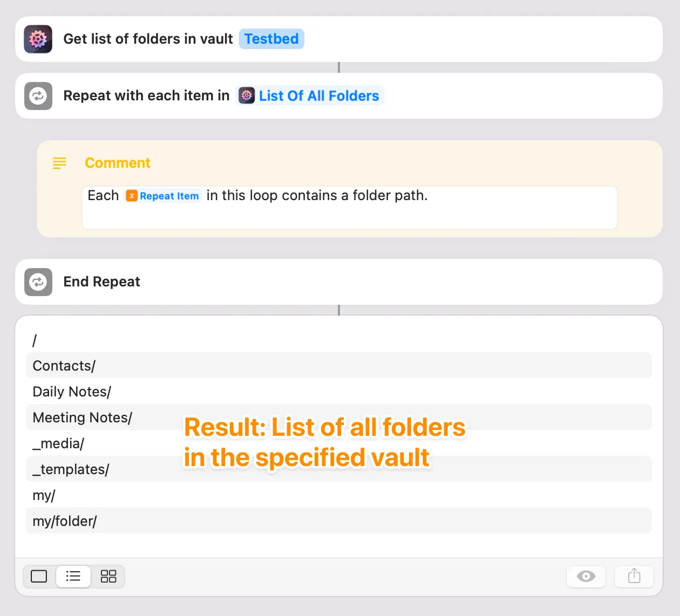The height and width of the screenshot is (616, 680).
Task: Switch to single item preview view
Action: click(x=39, y=577)
